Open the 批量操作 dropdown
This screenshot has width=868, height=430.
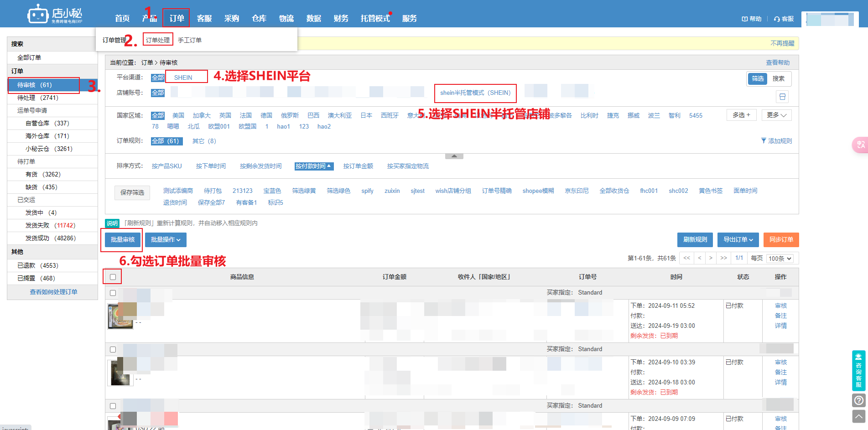(166, 240)
